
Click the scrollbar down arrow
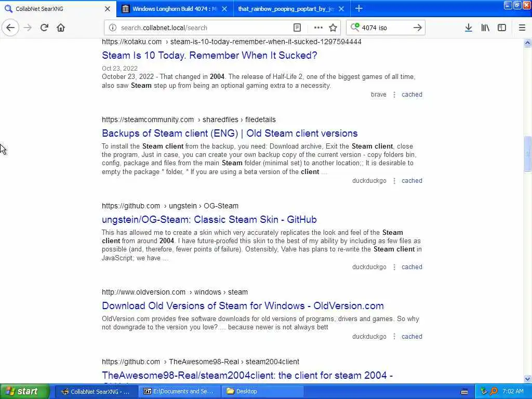click(527, 379)
